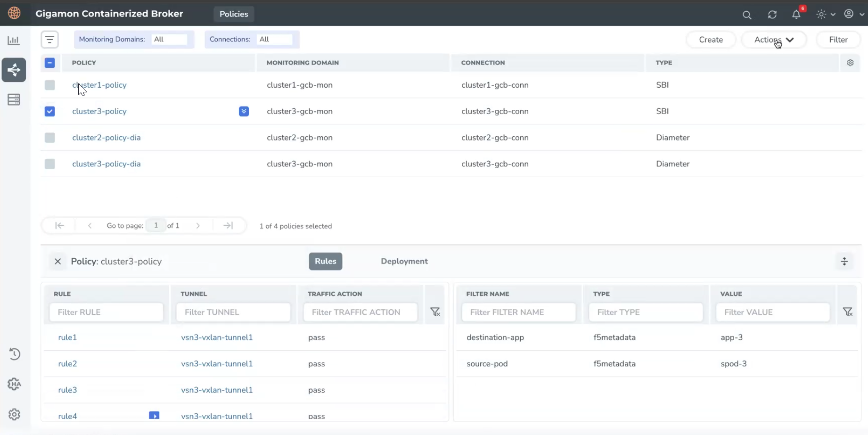Switch to the Deployment tab
Screen dimensions: 868x435
click(x=404, y=262)
